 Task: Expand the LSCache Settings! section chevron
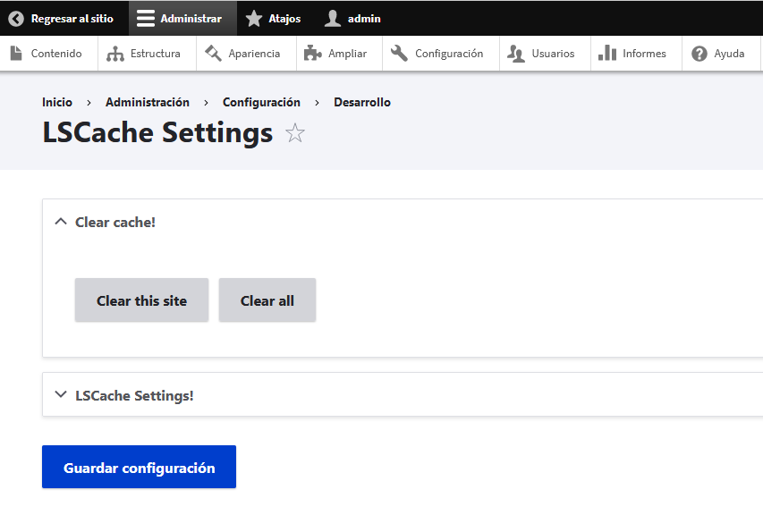[61, 394]
